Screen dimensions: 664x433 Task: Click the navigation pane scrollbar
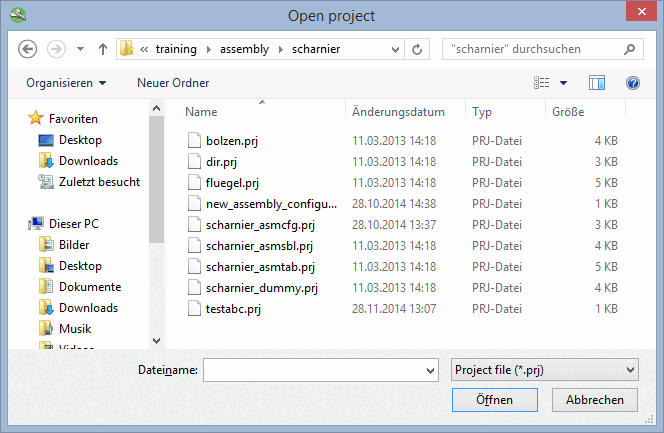coord(157,200)
